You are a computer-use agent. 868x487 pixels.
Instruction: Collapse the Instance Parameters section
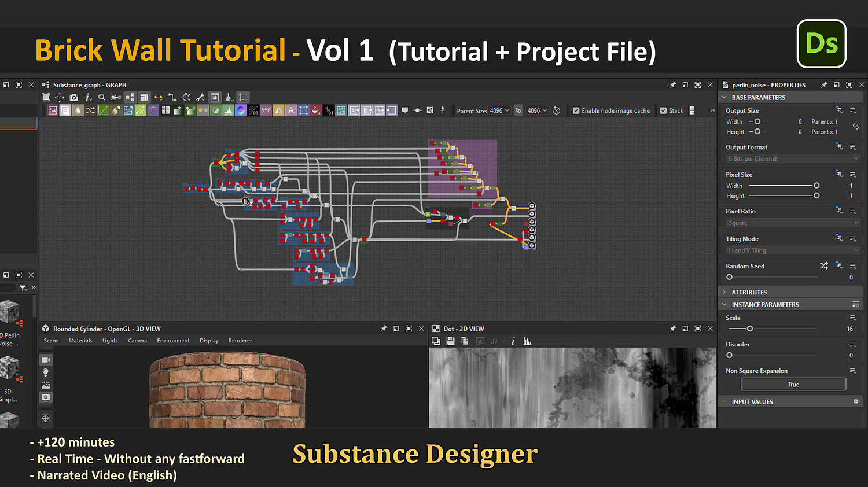724,304
